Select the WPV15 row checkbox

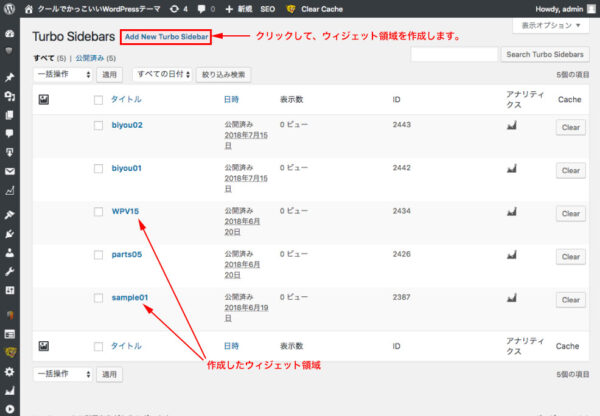point(98,212)
